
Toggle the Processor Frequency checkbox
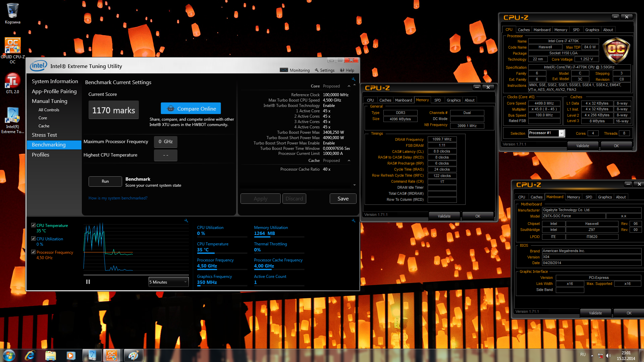[33, 252]
